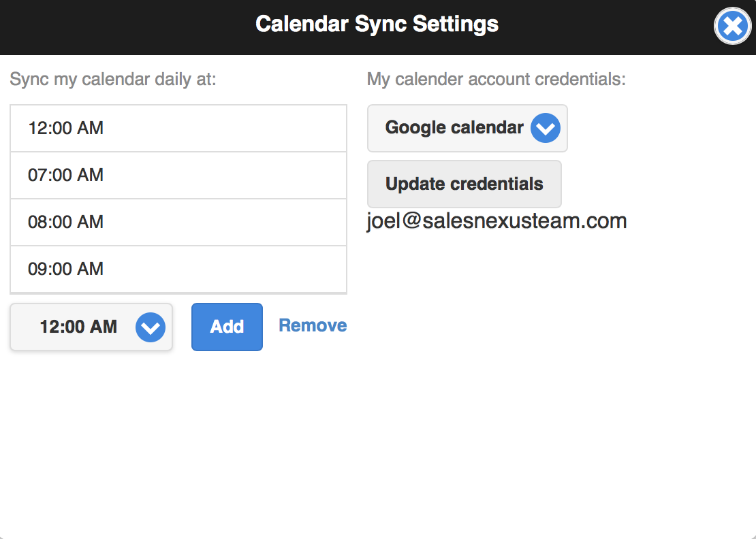
Task: Open the Google calendar account dropdown
Action: click(x=467, y=128)
